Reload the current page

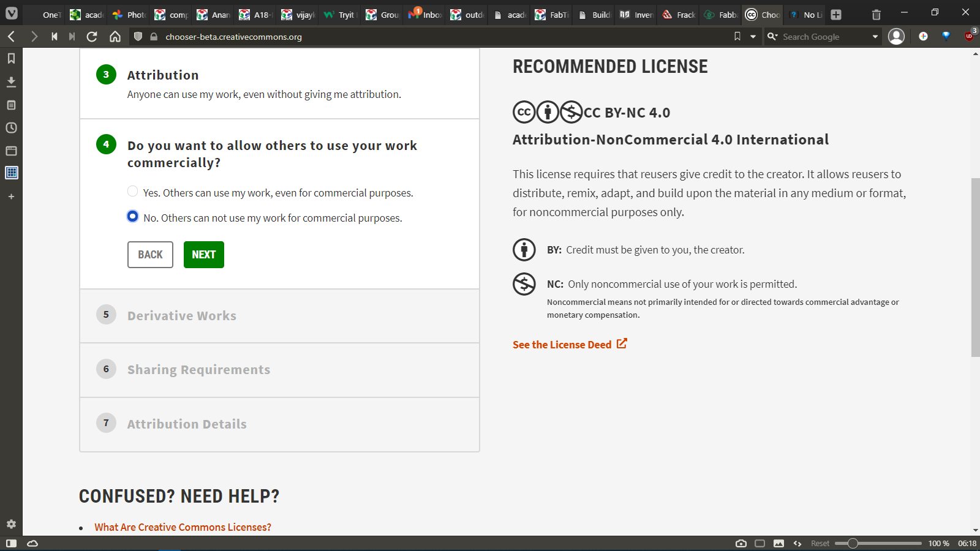point(92,37)
